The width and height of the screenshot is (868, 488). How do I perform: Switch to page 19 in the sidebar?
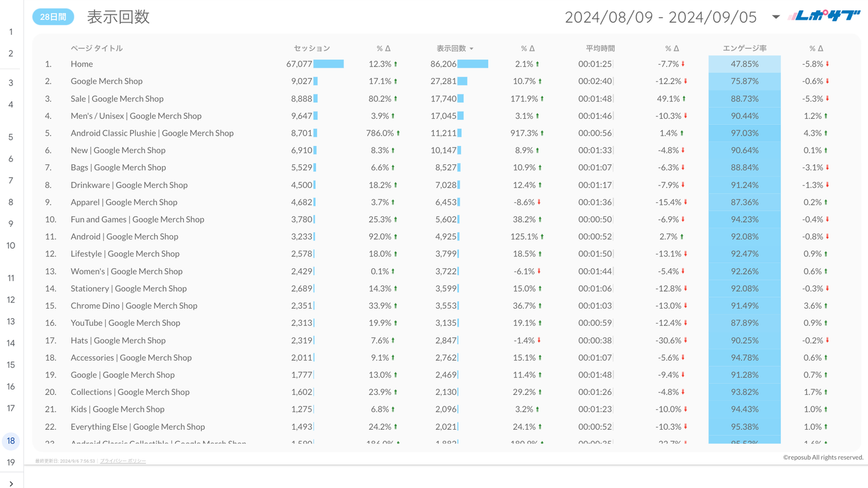pos(11,462)
